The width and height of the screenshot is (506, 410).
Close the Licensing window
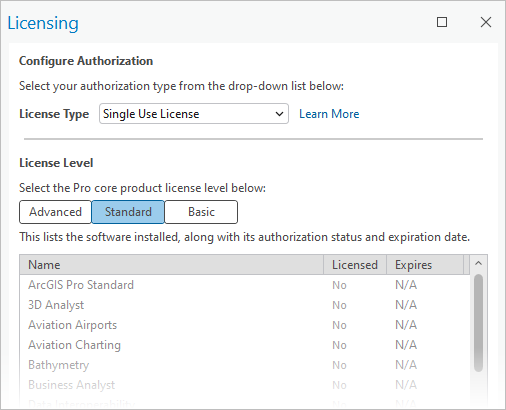point(486,22)
